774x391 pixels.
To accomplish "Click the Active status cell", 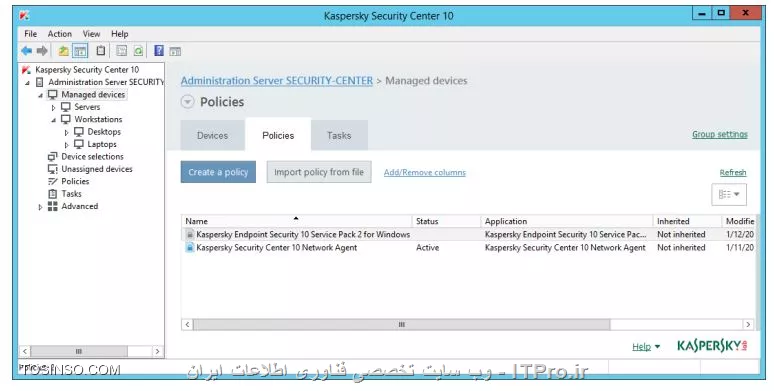I will tap(427, 247).
